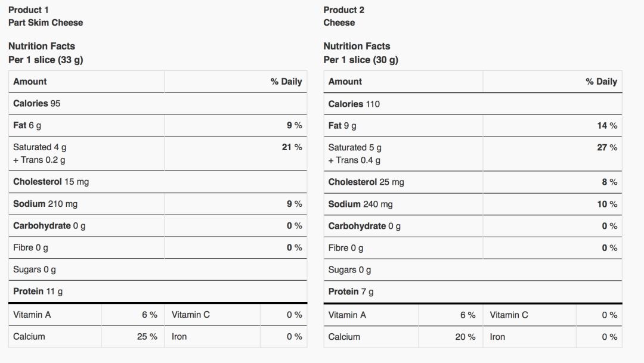Image resolution: width=644 pixels, height=363 pixels.
Task: Click the Product 1 heading
Action: pos(29,10)
